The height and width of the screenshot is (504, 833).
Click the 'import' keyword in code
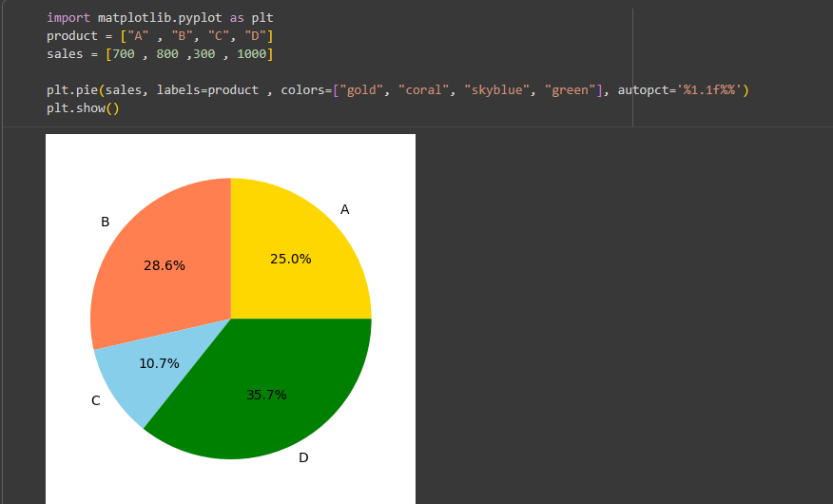coord(68,17)
